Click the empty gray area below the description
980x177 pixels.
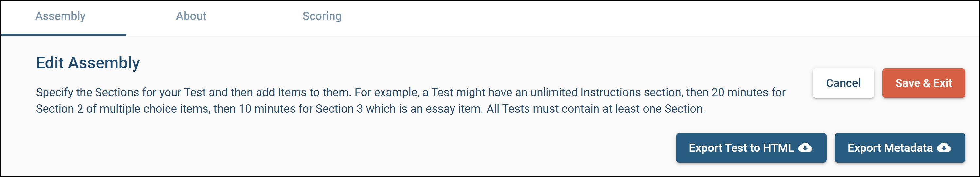[x=304, y=149]
